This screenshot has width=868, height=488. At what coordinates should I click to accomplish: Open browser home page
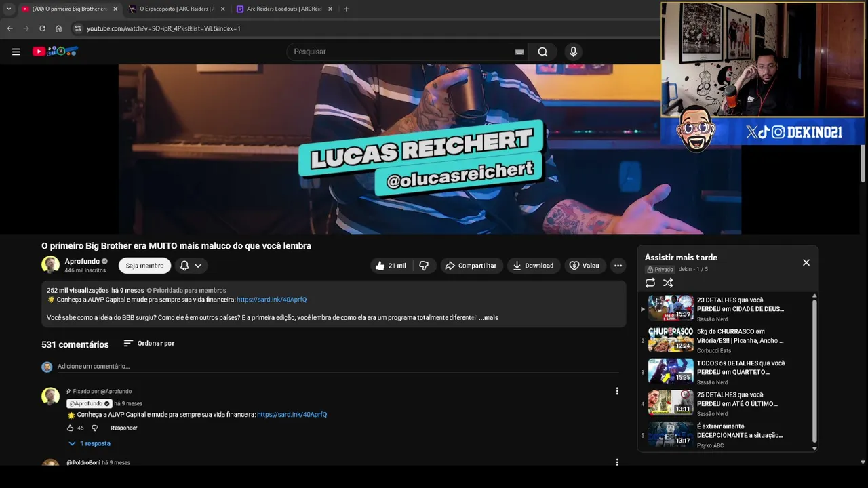[58, 28]
